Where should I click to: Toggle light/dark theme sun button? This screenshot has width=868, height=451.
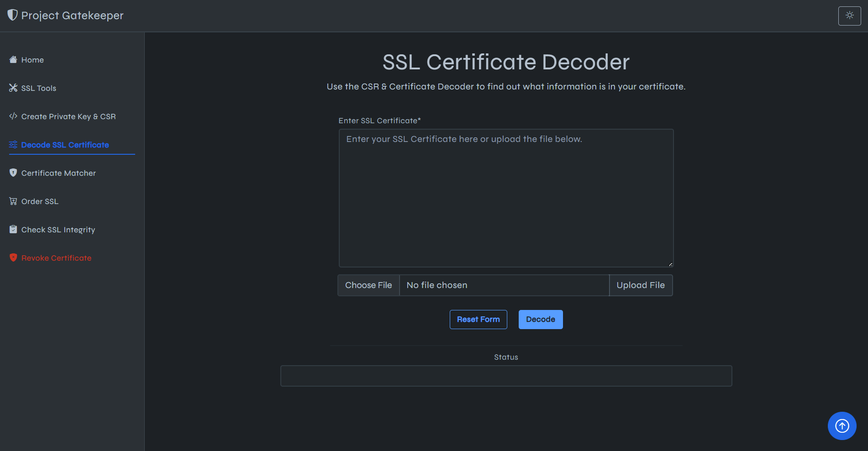click(849, 16)
